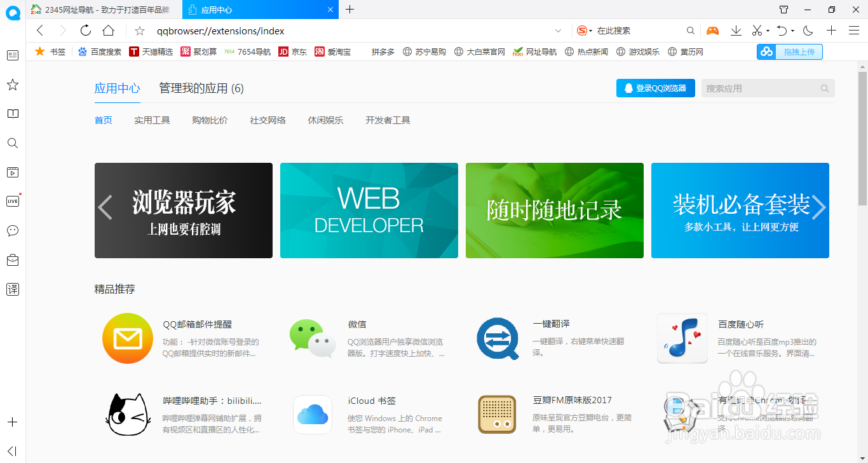Image resolution: width=868 pixels, height=463 pixels.
Task: Open the 天猫精选 bookmark
Action: (x=151, y=52)
